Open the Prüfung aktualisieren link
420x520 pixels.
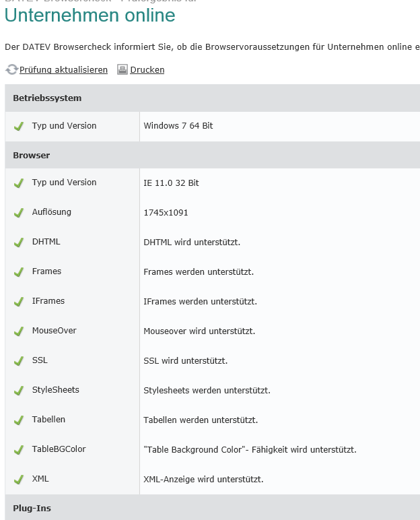click(63, 70)
